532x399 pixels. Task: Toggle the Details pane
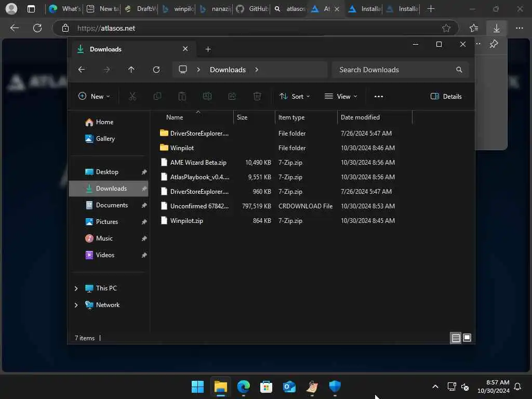click(x=446, y=96)
